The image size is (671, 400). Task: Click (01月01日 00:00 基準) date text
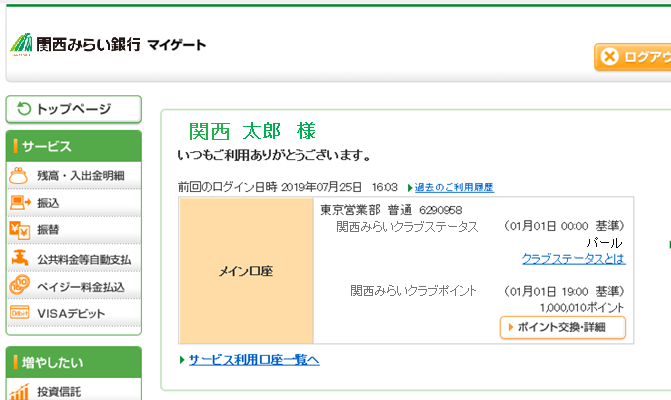(563, 226)
